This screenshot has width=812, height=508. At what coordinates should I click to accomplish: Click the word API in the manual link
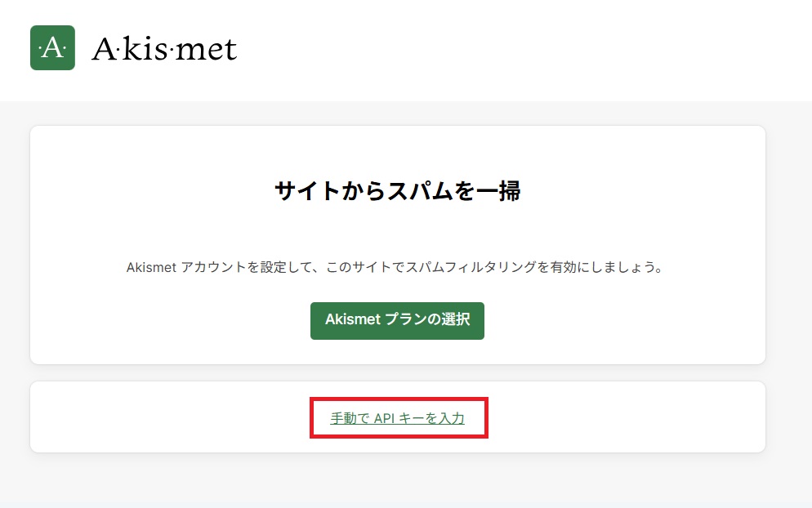pos(385,418)
